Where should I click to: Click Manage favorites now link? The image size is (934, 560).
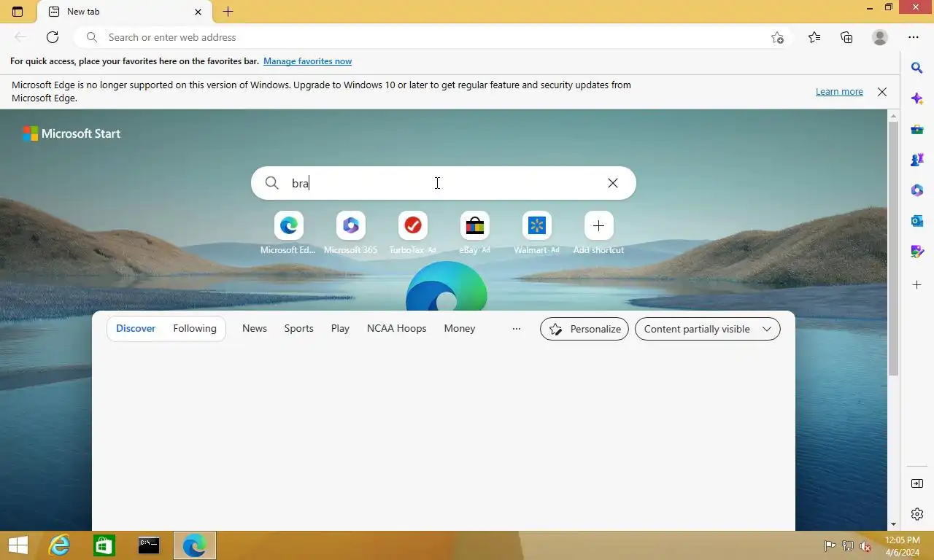[x=307, y=61]
